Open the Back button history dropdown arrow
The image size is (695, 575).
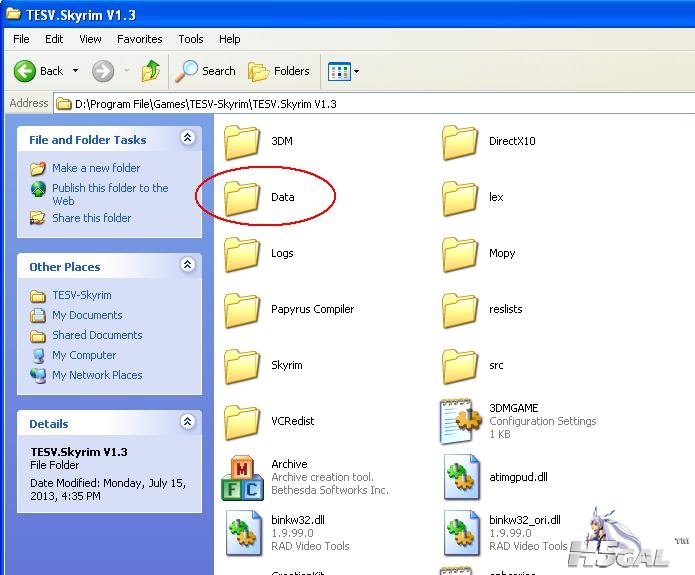(x=75, y=71)
